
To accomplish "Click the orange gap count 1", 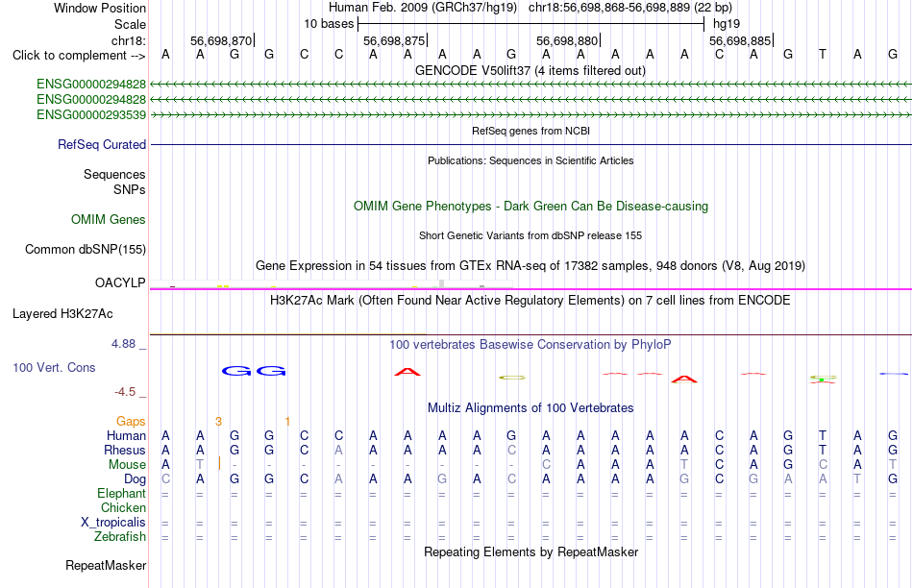I will (x=287, y=422).
